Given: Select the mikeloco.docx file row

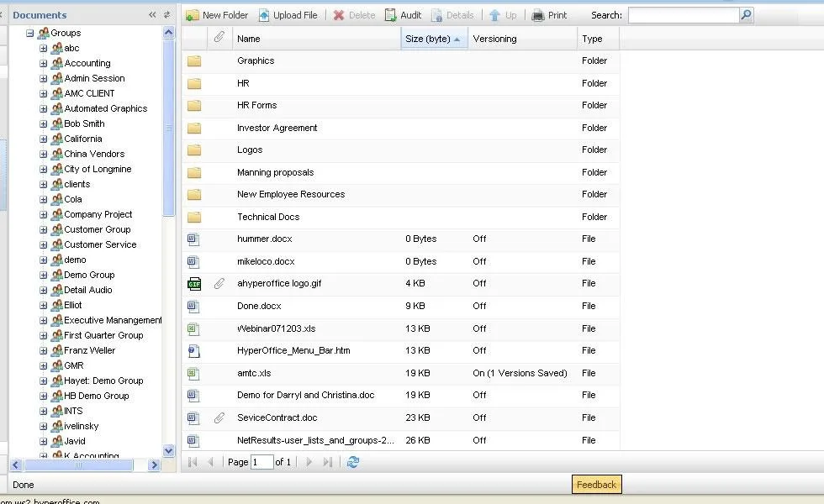Looking at the screenshot, I should (x=400, y=261).
